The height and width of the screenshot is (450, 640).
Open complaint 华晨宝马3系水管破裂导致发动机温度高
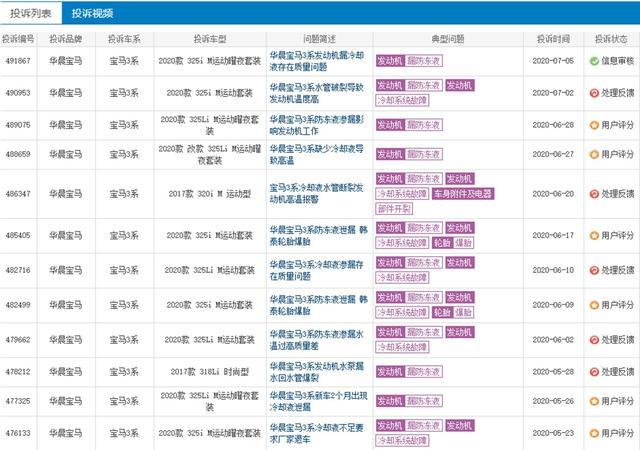pyautogui.click(x=317, y=93)
